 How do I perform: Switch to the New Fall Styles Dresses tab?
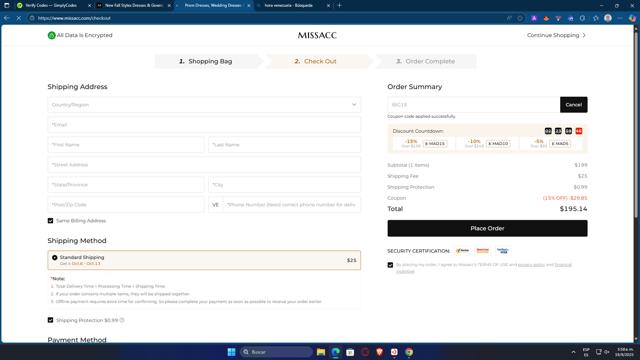click(x=133, y=6)
